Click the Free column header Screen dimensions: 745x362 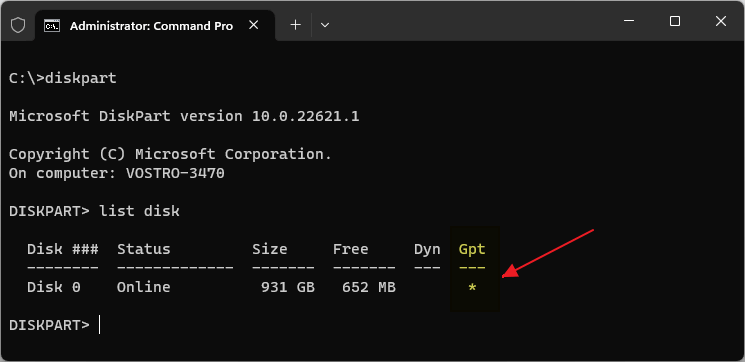pos(350,249)
